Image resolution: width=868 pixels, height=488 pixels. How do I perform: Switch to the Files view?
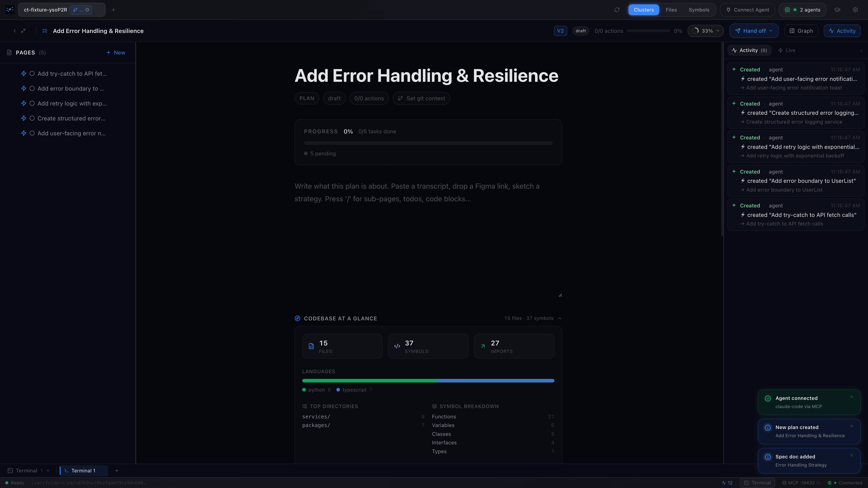671,10
